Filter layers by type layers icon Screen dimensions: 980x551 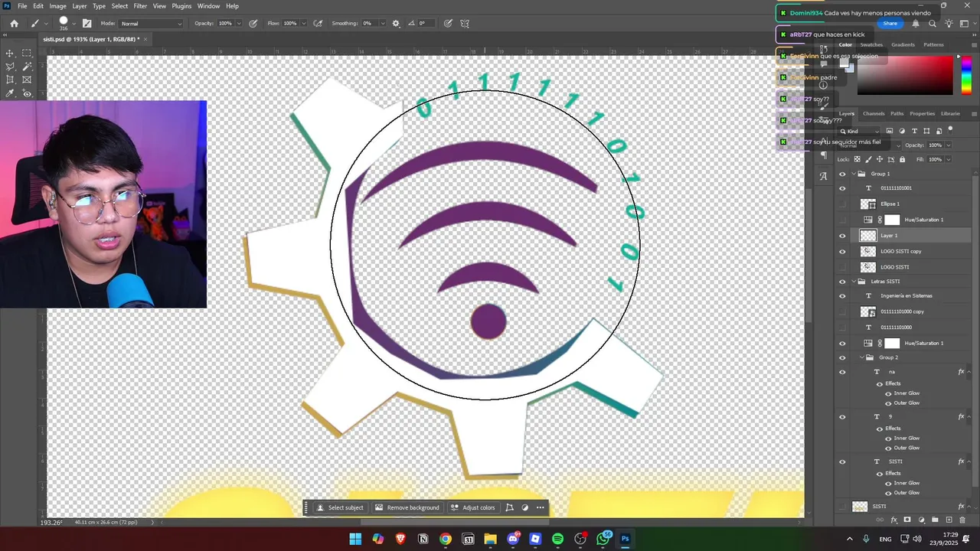click(x=914, y=131)
